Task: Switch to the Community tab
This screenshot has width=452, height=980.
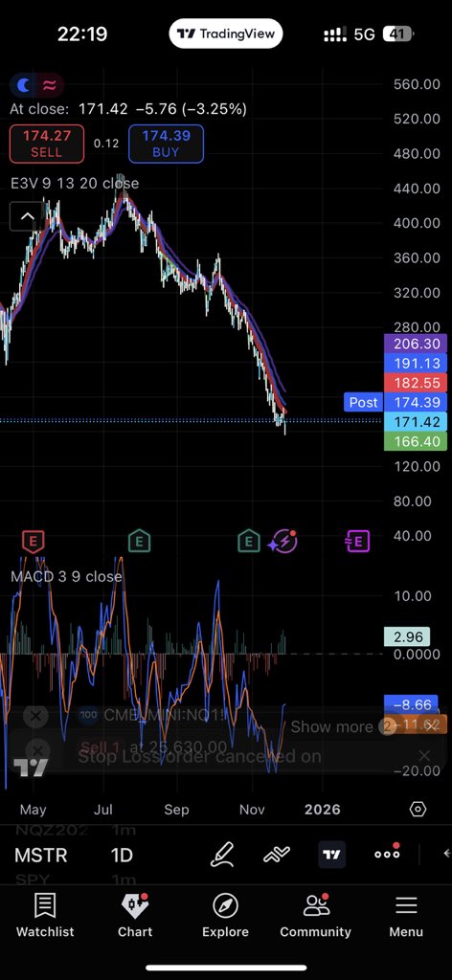Action: [315, 915]
